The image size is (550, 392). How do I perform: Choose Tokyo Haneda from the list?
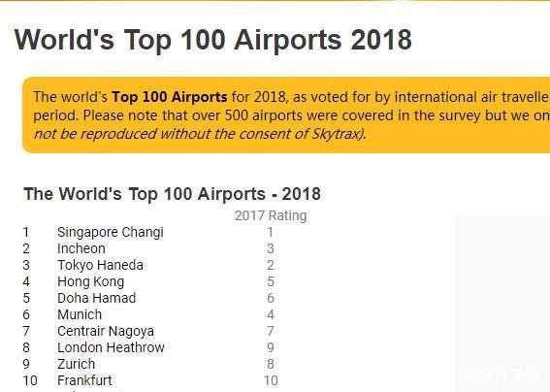(100, 265)
